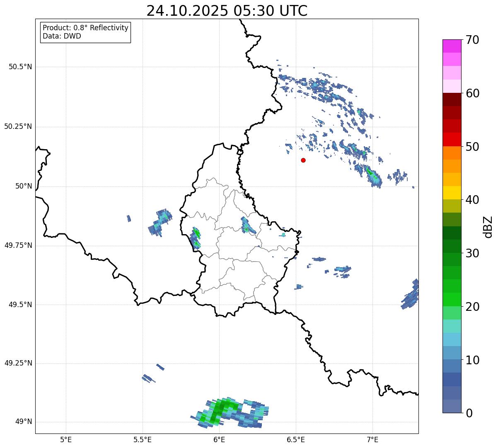498x448 pixels.
Task: Click the 50.5°N latitude label
Action: 20,67
